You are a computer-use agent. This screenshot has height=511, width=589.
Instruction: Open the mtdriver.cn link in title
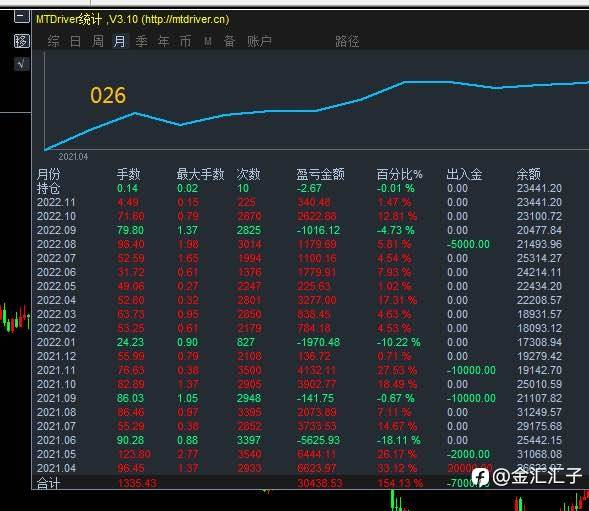tap(186, 19)
